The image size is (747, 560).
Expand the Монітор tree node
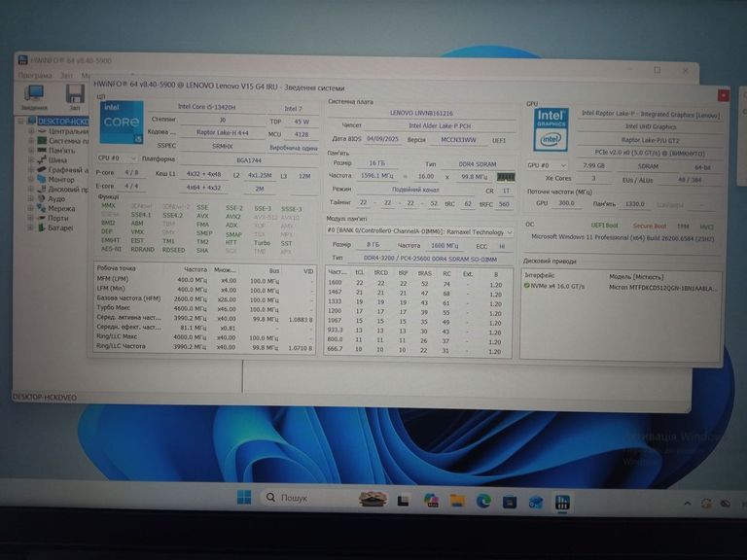tap(31, 180)
